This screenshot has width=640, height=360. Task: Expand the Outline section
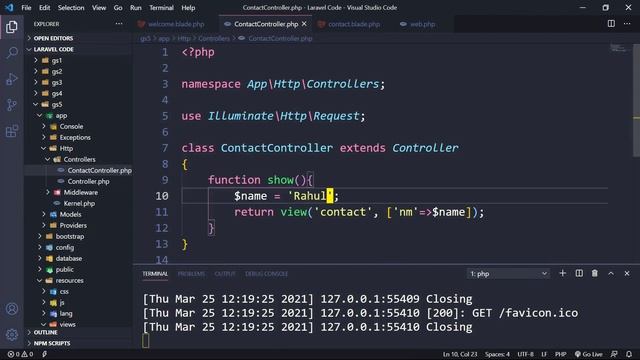(45, 332)
